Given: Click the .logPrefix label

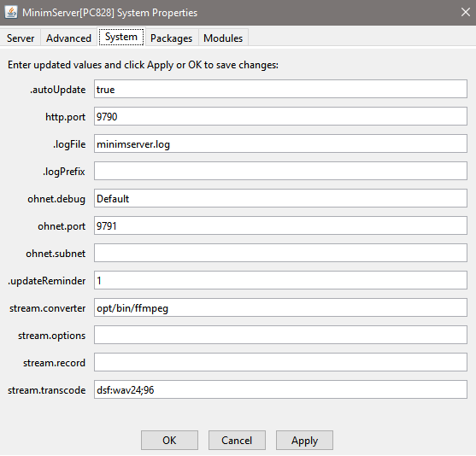Looking at the screenshot, I should 64,172.
